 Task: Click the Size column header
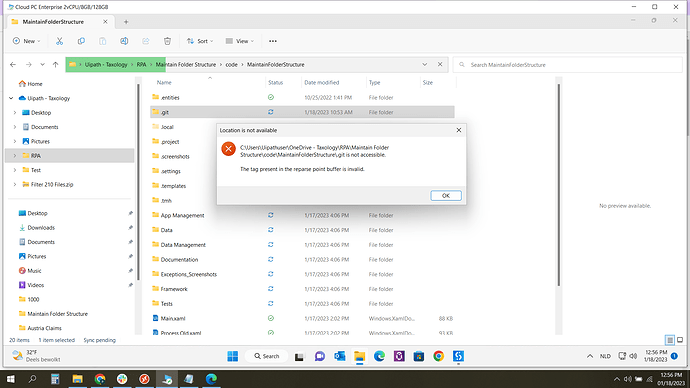pyautogui.click(x=428, y=83)
